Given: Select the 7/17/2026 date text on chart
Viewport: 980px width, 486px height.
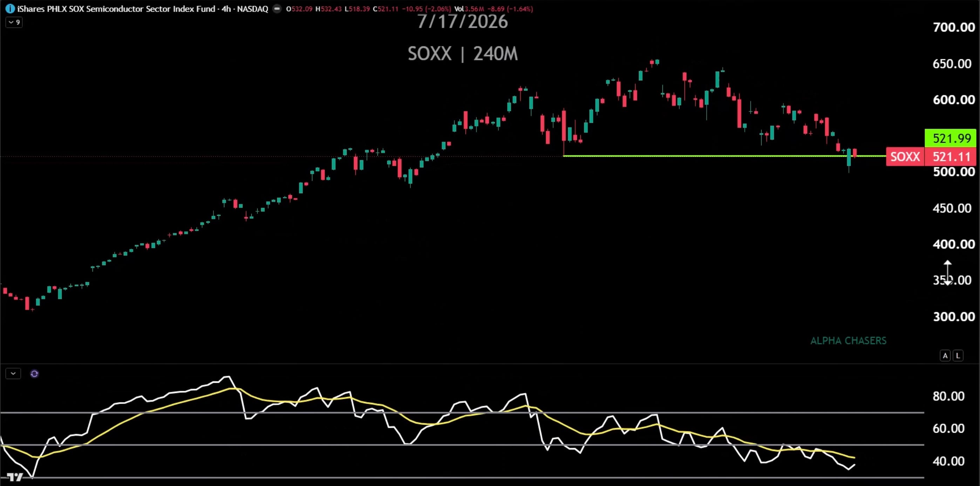Looking at the screenshot, I should tap(462, 22).
